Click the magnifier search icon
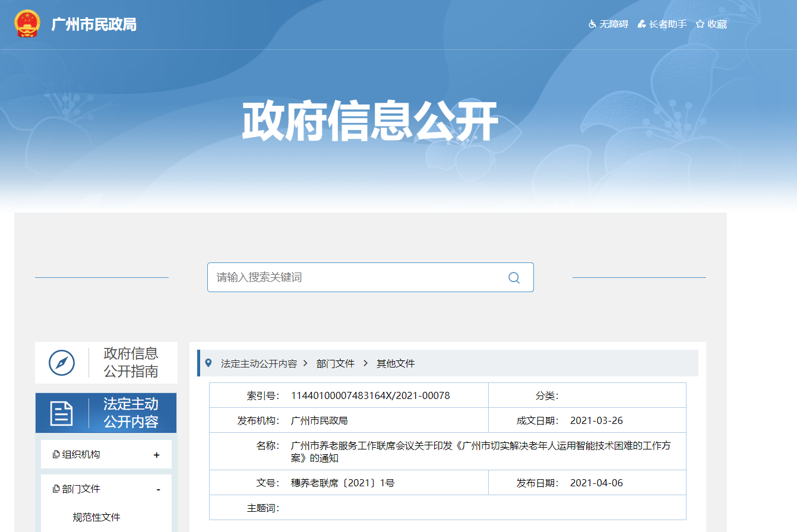 (514, 277)
